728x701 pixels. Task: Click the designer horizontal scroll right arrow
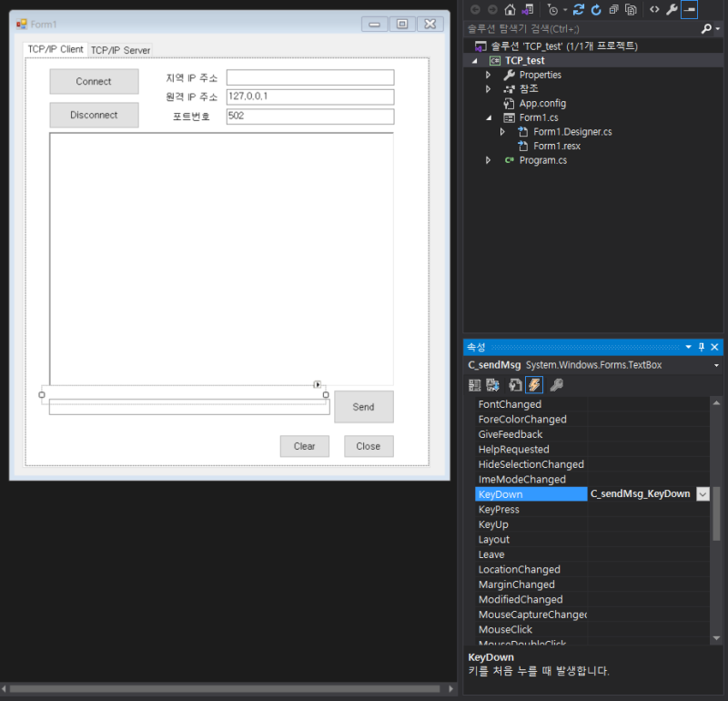pyautogui.click(x=450, y=688)
